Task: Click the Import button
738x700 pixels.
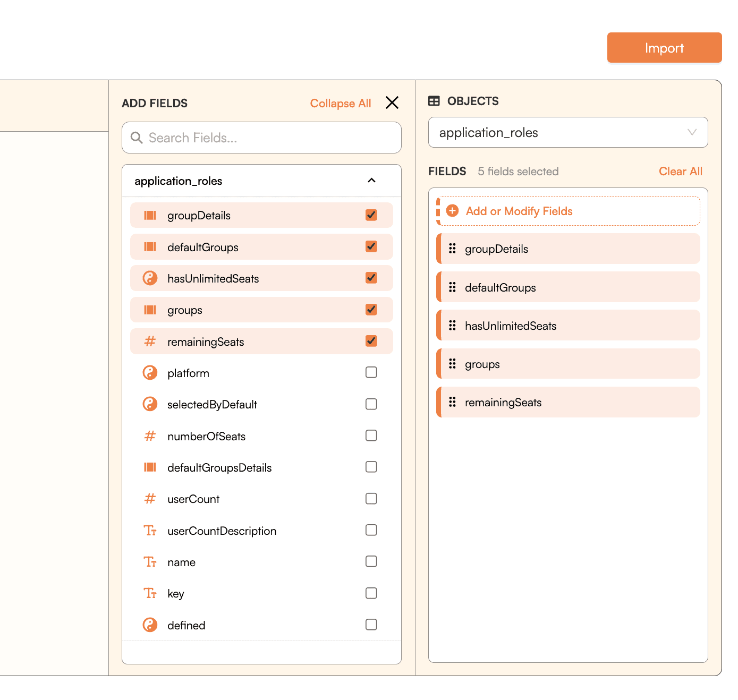Action: pos(664,48)
